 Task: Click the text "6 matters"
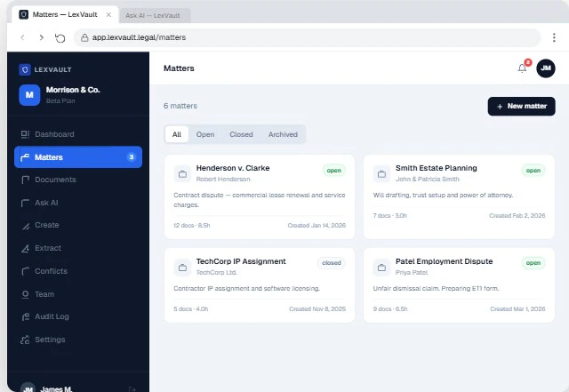180,106
